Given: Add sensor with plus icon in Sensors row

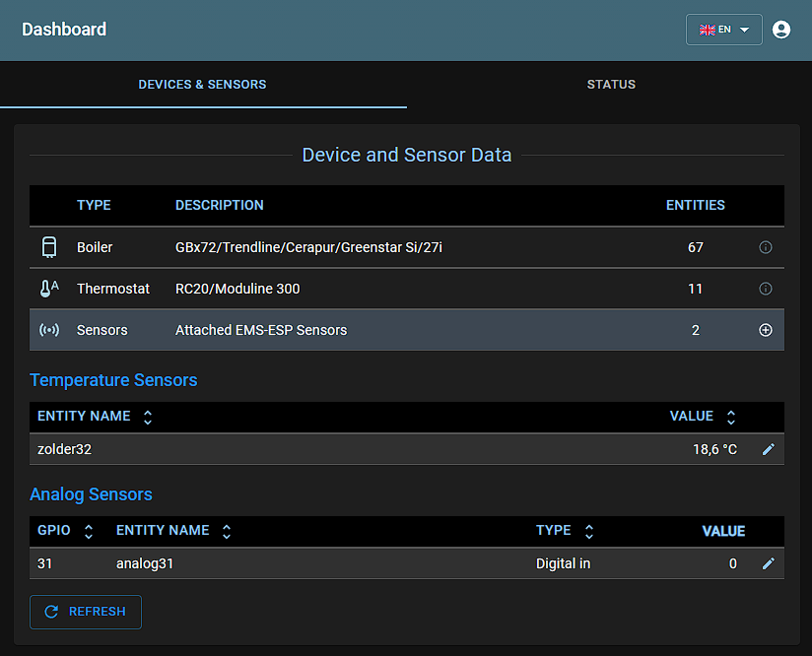Looking at the screenshot, I should tap(765, 330).
